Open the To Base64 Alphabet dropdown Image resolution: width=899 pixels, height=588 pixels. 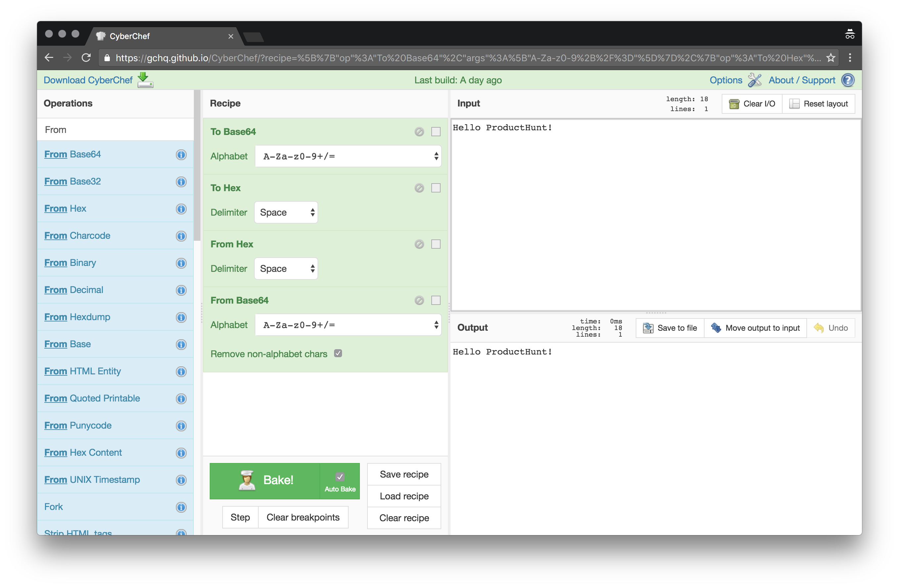tap(348, 156)
